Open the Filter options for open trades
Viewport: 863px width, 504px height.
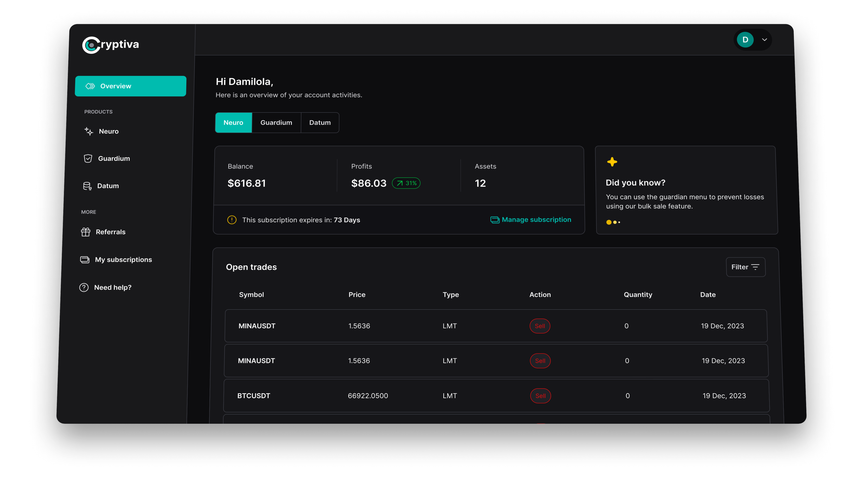pos(746,267)
